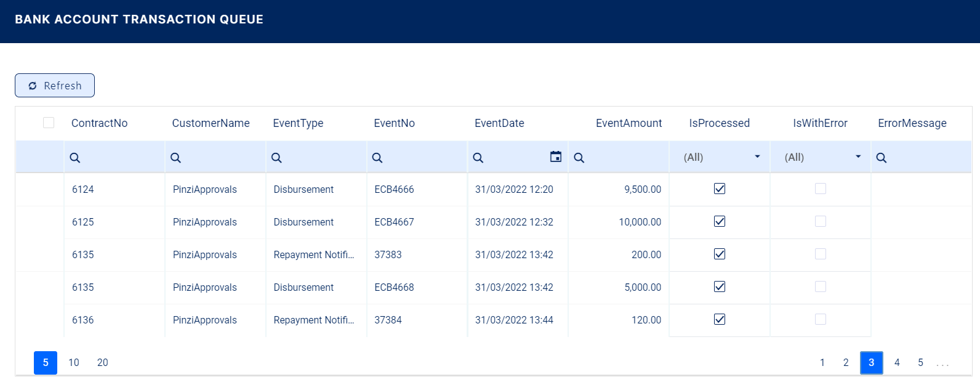Go to page 1 of results
Screen dimensions: 980x382
tap(822, 362)
